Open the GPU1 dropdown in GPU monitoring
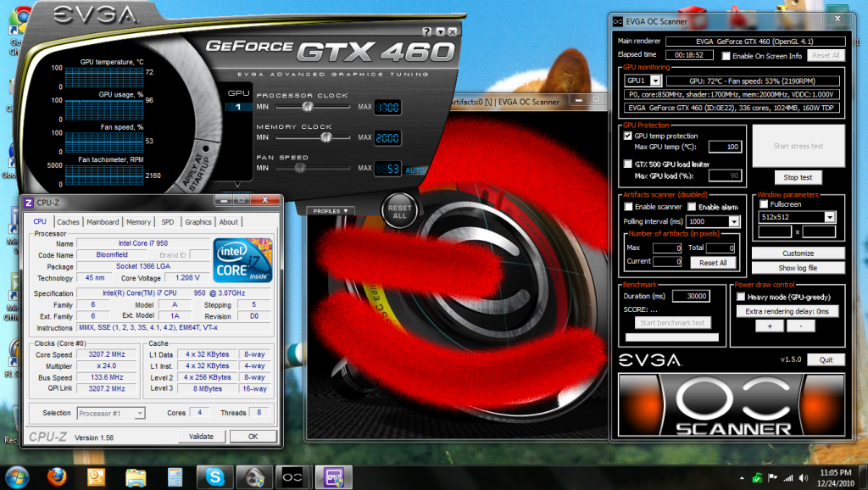The width and height of the screenshot is (868, 490). pyautogui.click(x=655, y=81)
